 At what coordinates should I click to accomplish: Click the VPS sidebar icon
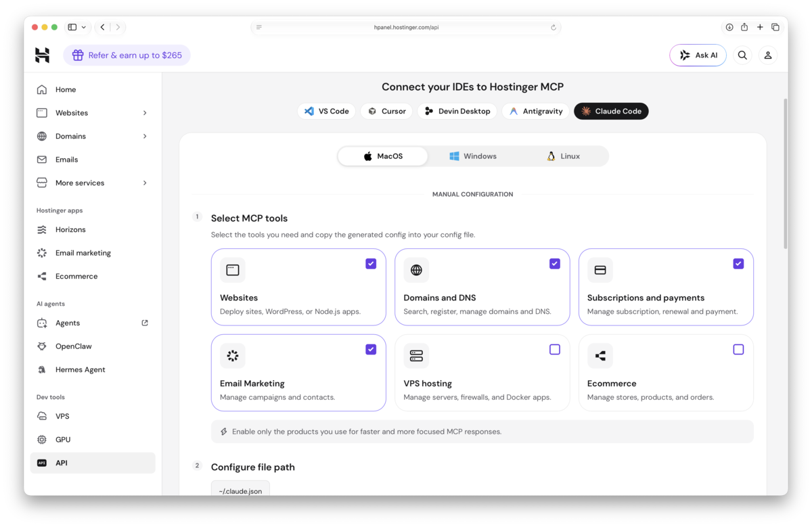click(x=42, y=416)
